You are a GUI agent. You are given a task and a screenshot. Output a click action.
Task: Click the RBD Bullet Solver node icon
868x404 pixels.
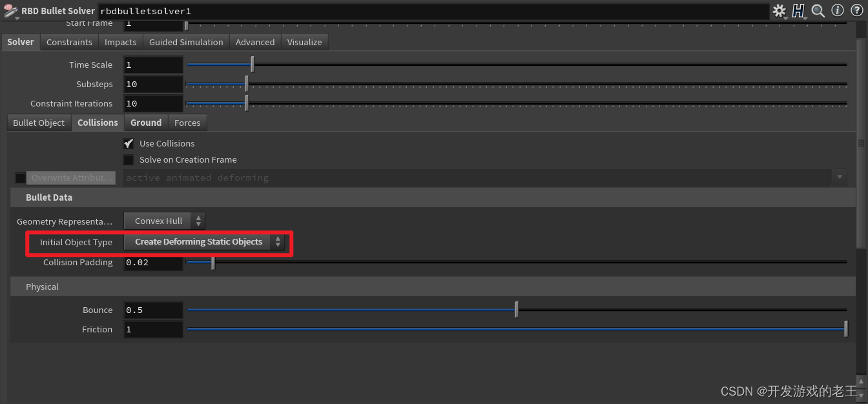9,10
